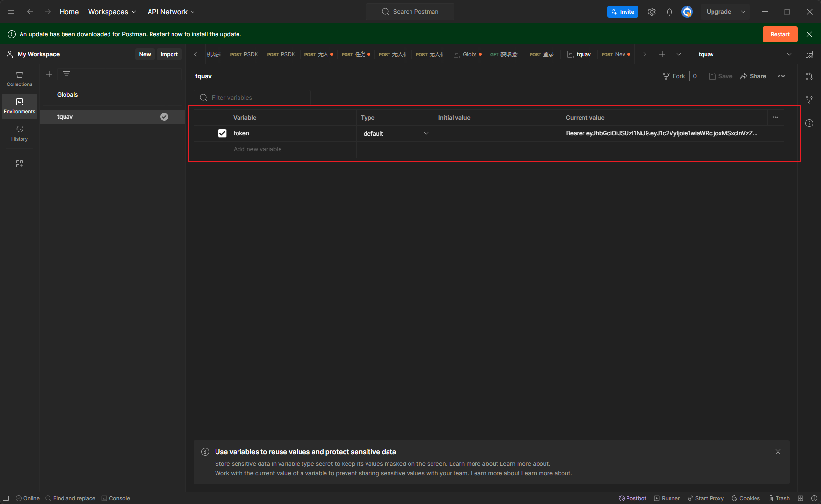This screenshot has width=821, height=504.
Task: Expand the API Network menu
Action: pyautogui.click(x=171, y=12)
